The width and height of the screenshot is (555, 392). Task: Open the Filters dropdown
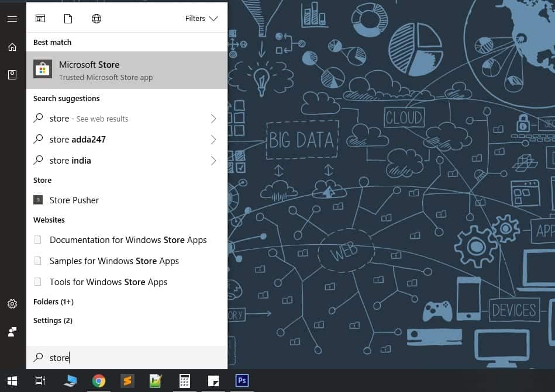pyautogui.click(x=201, y=18)
